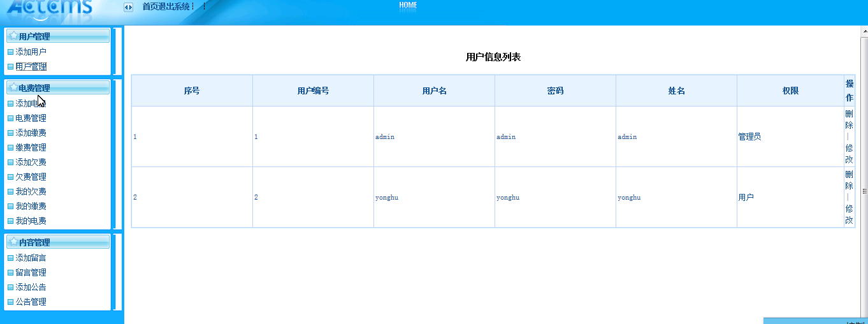Click the square icon beside 添加用户
The width and height of the screenshot is (868, 324).
point(10,52)
